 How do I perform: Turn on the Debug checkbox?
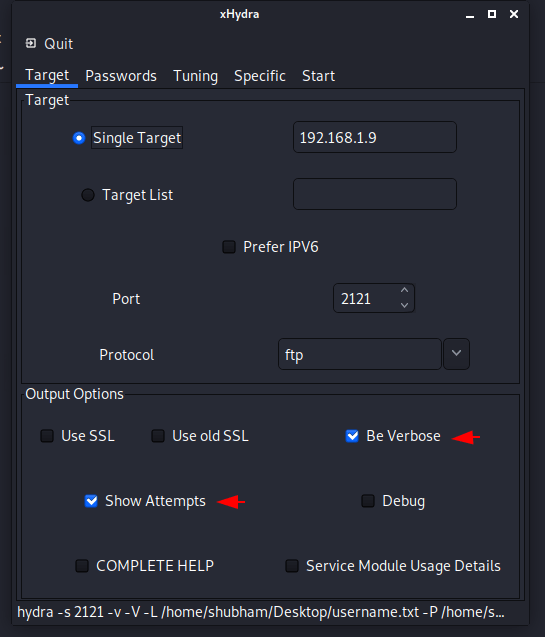click(368, 501)
